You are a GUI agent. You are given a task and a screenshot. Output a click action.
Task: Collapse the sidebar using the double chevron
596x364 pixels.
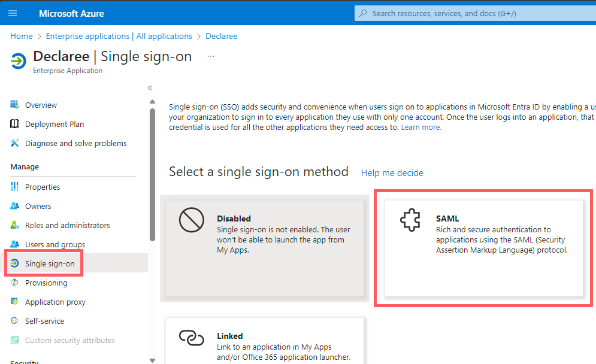[150, 87]
